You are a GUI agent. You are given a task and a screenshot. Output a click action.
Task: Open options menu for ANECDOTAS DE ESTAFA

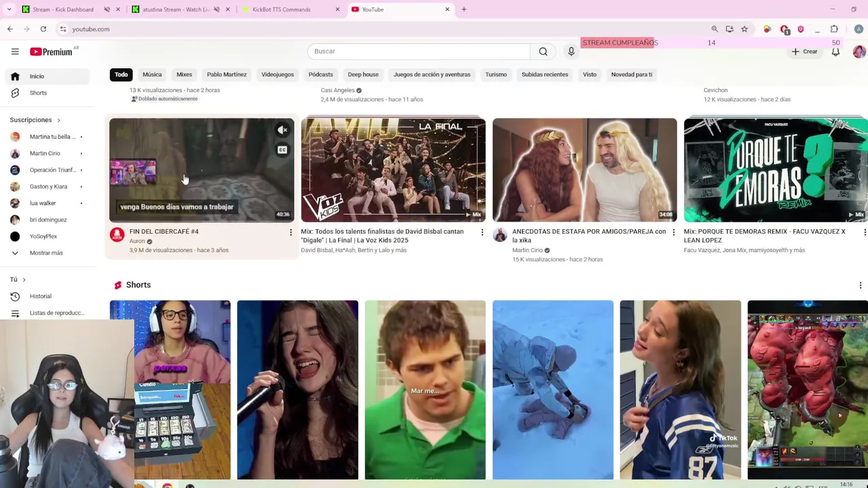673,232
